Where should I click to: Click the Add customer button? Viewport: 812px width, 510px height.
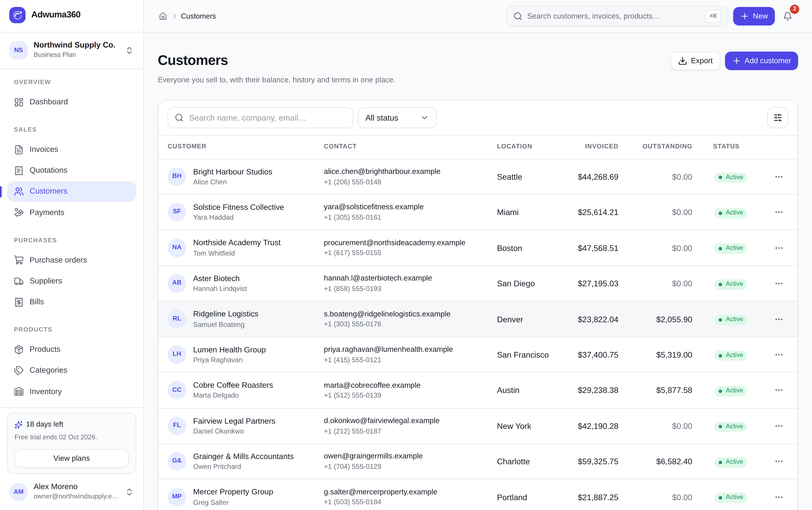761,61
